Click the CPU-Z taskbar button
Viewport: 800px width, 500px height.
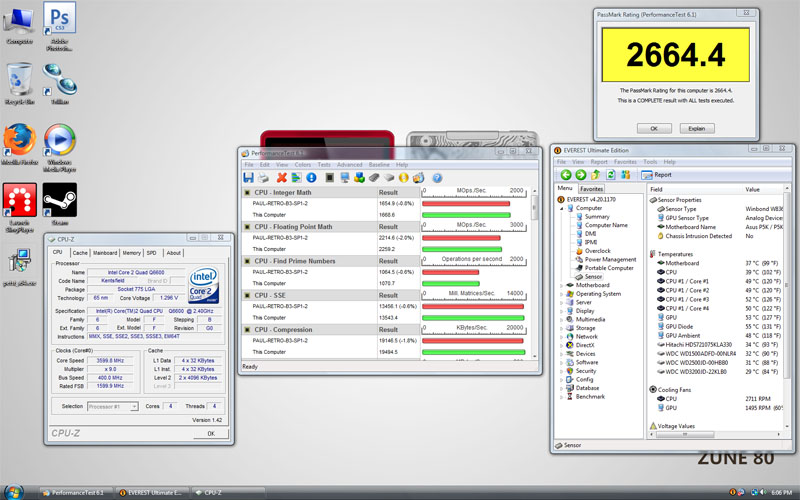click(228, 493)
